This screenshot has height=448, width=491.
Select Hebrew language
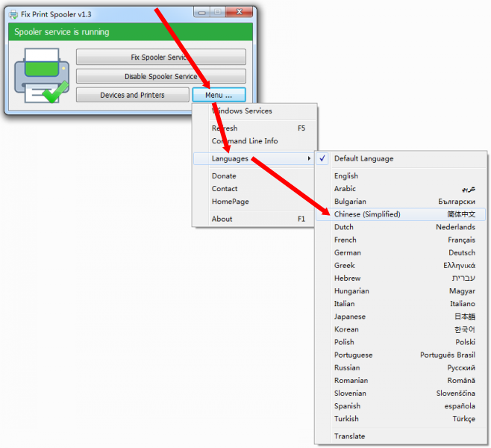pos(401,279)
